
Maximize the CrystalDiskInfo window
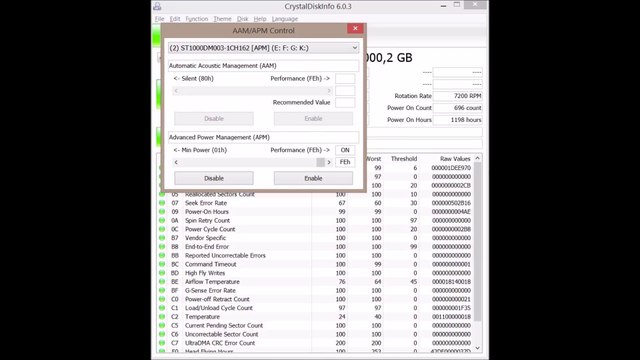457,5
